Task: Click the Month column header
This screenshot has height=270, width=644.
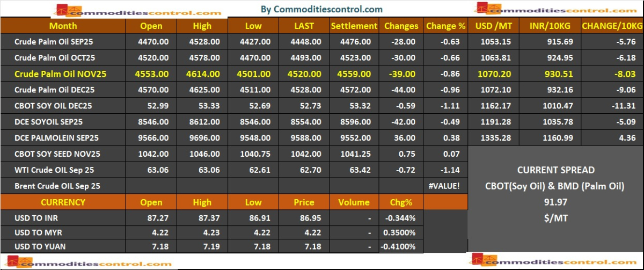Action: 63,26
